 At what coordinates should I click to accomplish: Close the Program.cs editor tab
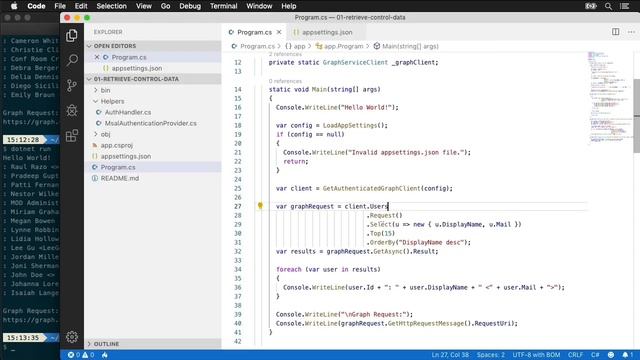coord(279,32)
